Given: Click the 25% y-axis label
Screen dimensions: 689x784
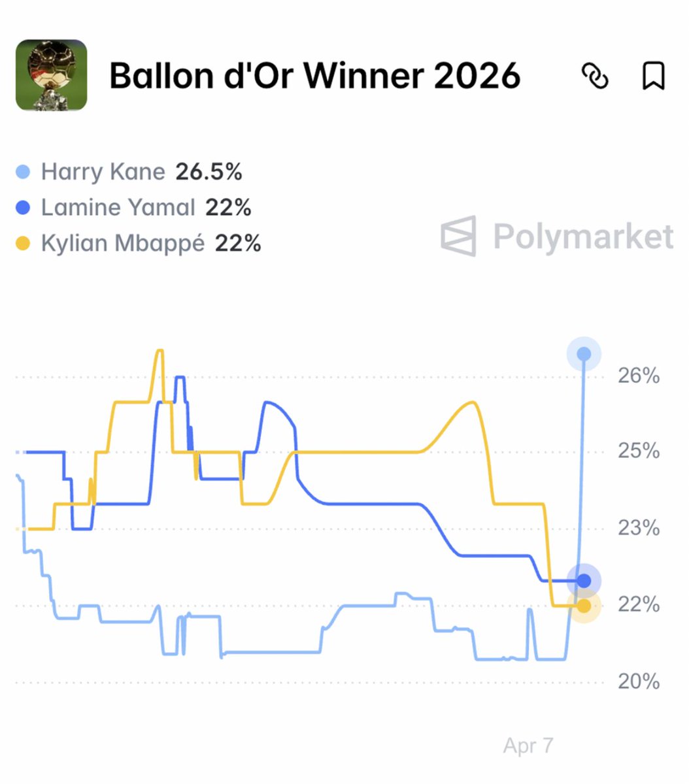Looking at the screenshot, I should [639, 451].
